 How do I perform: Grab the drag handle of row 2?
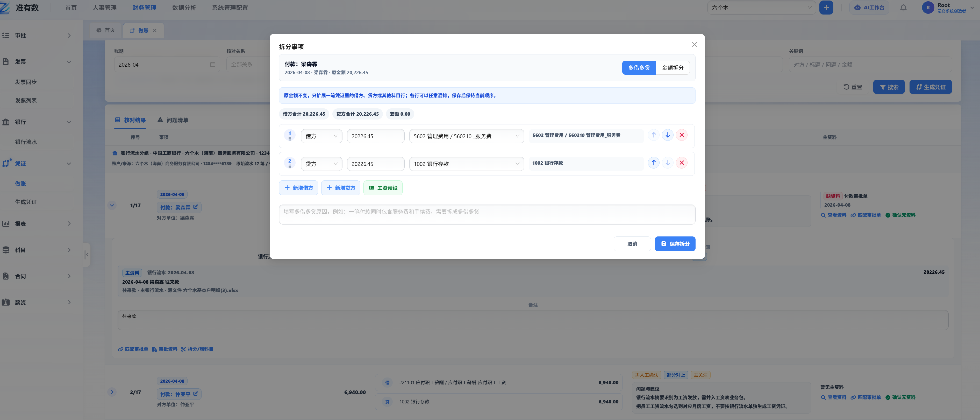pyautogui.click(x=290, y=166)
